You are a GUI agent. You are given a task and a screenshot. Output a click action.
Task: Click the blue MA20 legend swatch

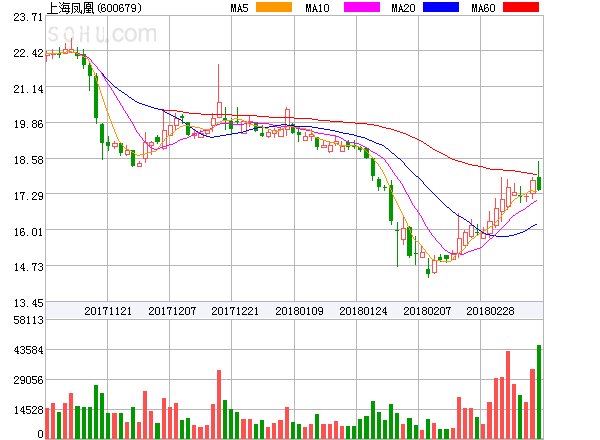(441, 7)
